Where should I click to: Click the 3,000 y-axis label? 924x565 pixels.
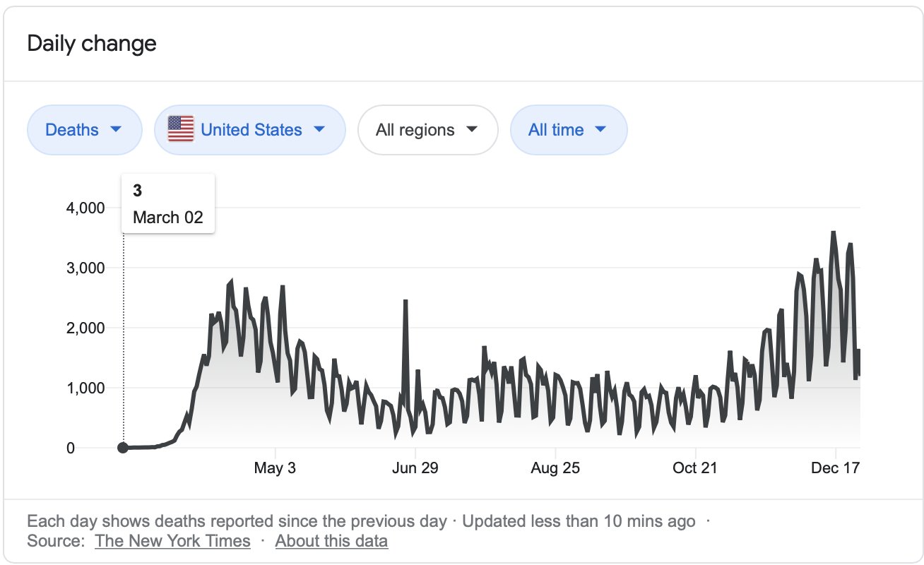pos(85,268)
